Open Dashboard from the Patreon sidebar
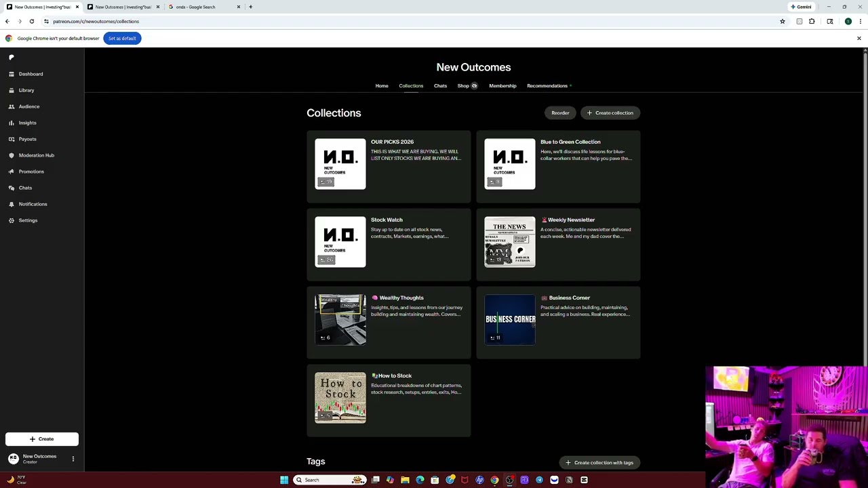 click(x=31, y=74)
